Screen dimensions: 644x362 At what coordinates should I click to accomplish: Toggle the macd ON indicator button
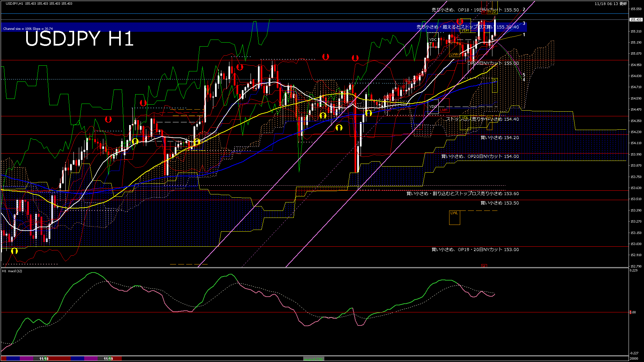tap(314, 359)
